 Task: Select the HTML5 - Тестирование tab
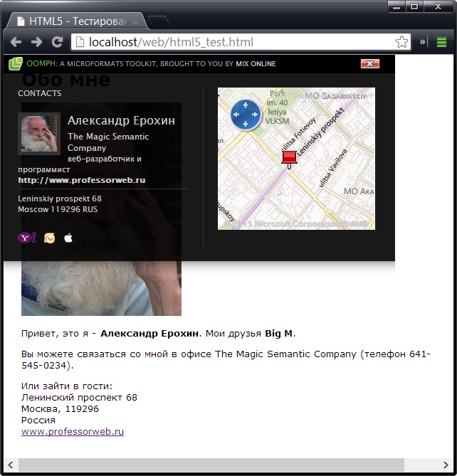click(78, 21)
